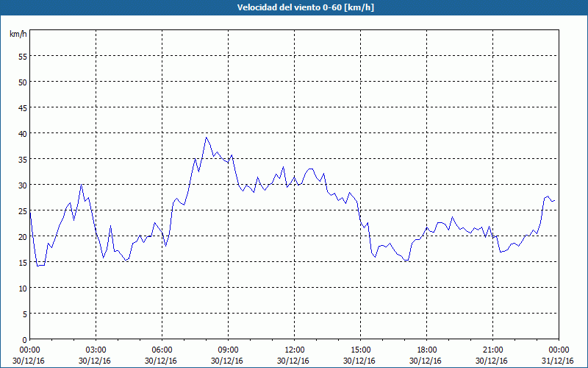Click the 31/12/16 date label
Image resolution: width=588 pixels, height=368 pixels.
[x=558, y=361]
